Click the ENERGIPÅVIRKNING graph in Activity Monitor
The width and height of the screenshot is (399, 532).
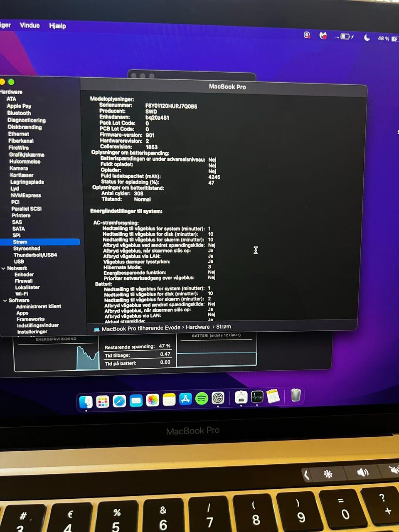[x=57, y=355]
